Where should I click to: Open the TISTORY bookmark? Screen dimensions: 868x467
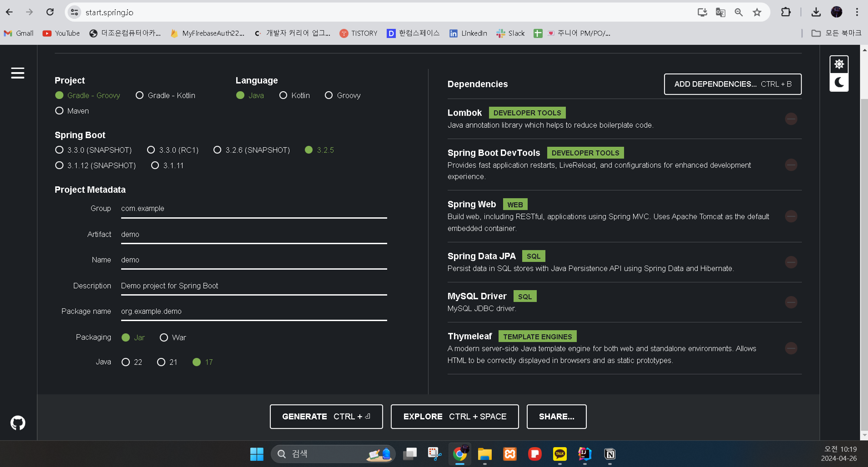358,33
